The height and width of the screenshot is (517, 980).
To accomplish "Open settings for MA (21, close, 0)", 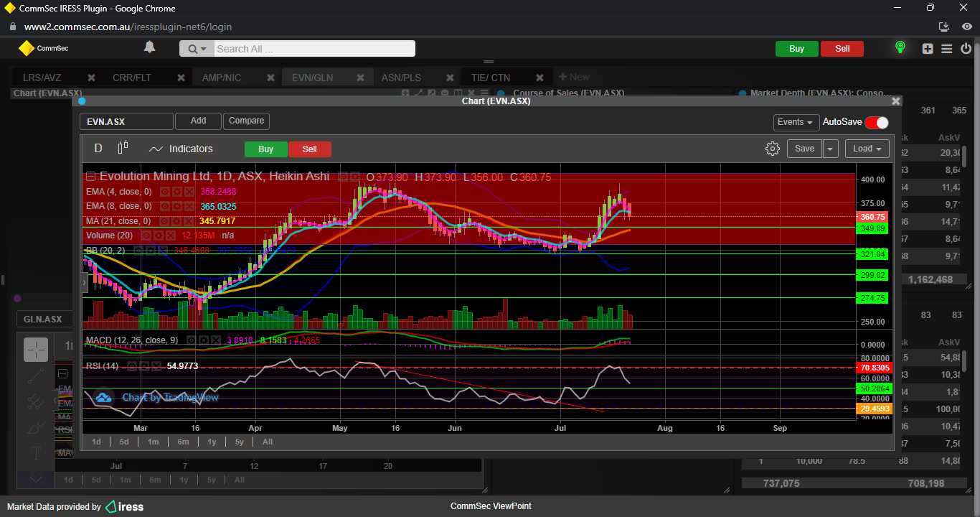I will [x=176, y=220].
